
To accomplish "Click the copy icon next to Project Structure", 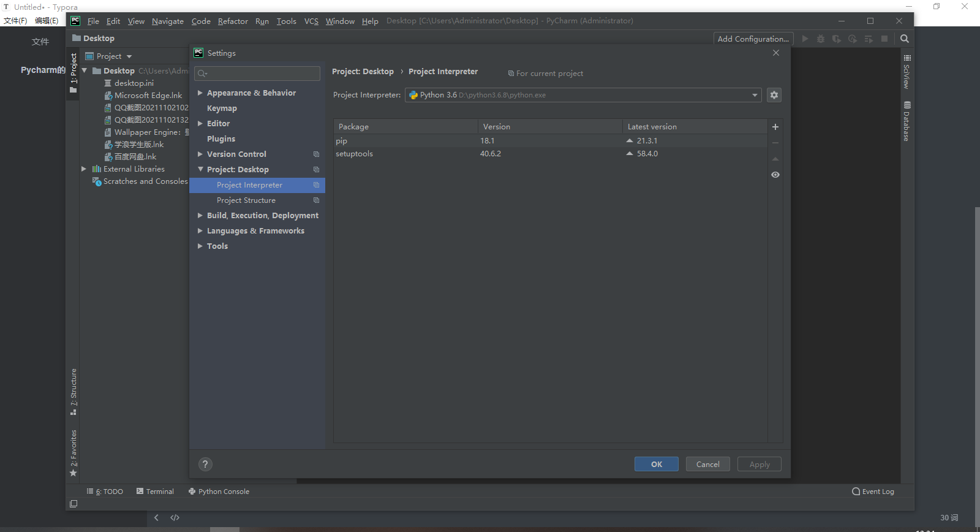I will (x=317, y=200).
